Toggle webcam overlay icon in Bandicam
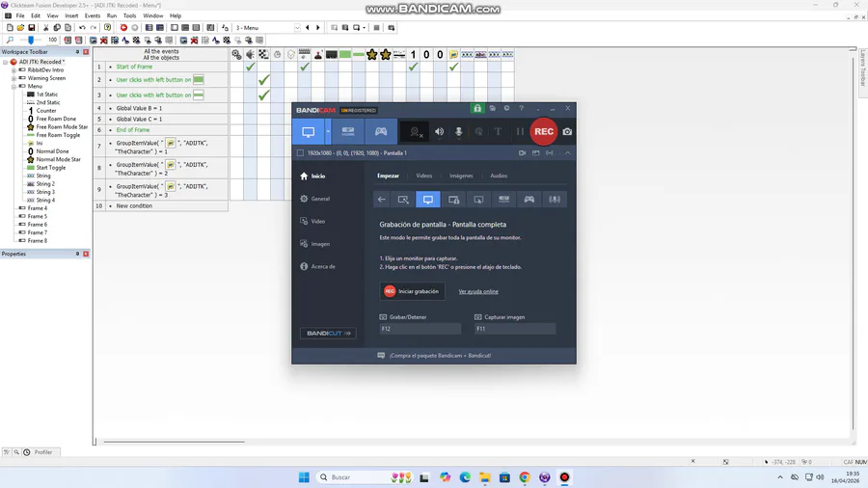The image size is (868, 488). (415, 132)
